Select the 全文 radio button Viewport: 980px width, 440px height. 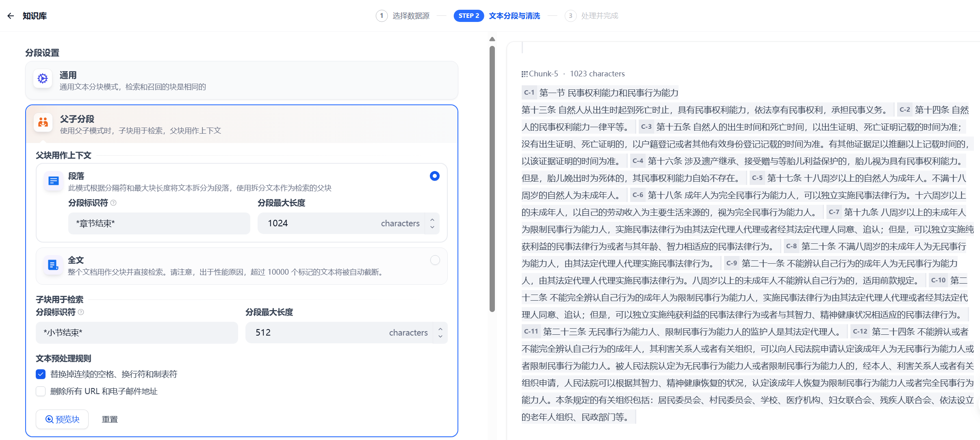coord(435,260)
